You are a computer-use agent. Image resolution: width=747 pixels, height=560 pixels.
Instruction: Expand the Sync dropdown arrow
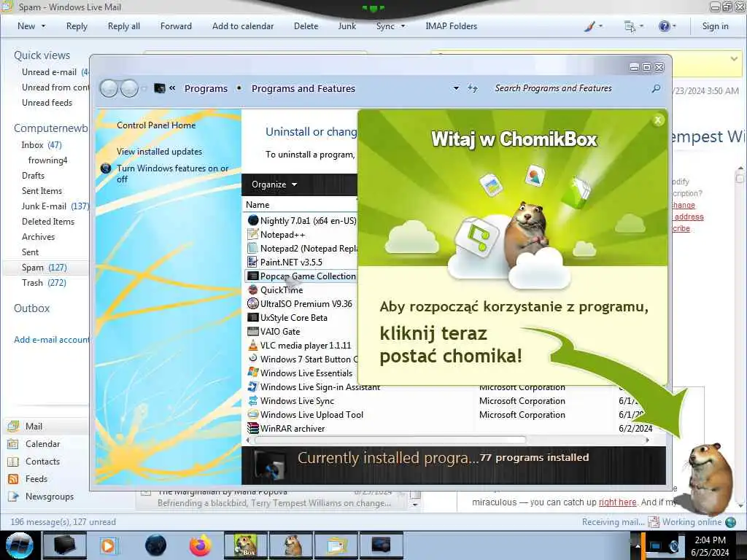pos(403,26)
